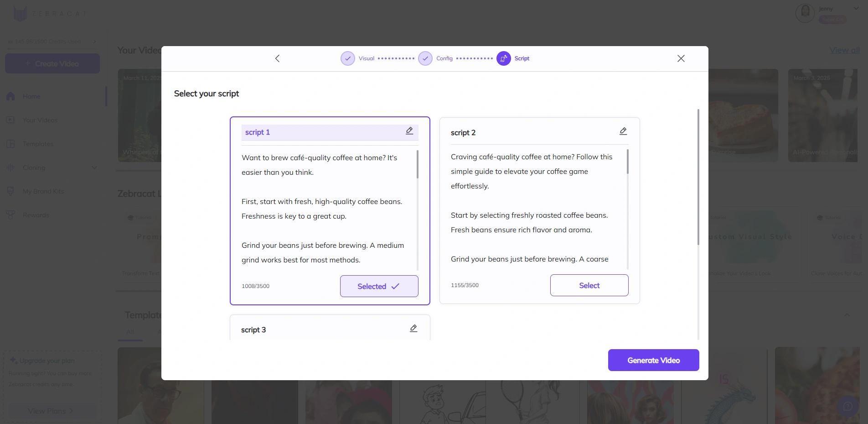Screen dimensions: 868x424
Task: Click the script 2 title text
Action: [x=463, y=133]
